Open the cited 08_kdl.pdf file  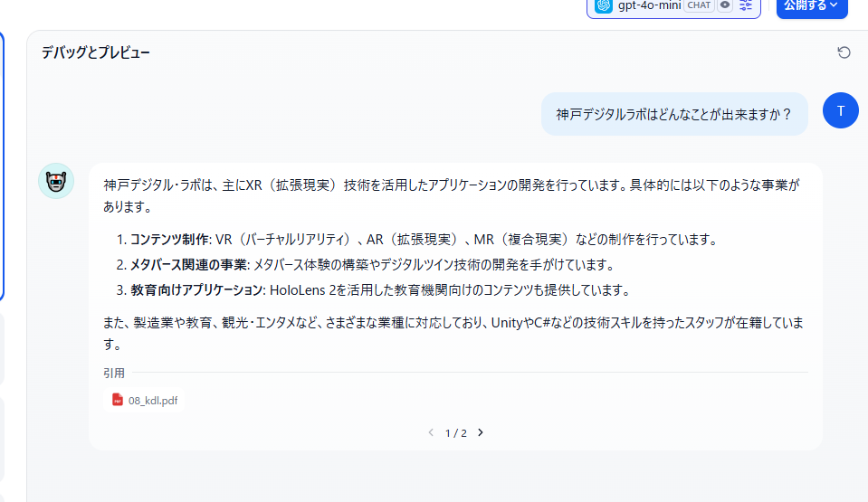click(145, 400)
